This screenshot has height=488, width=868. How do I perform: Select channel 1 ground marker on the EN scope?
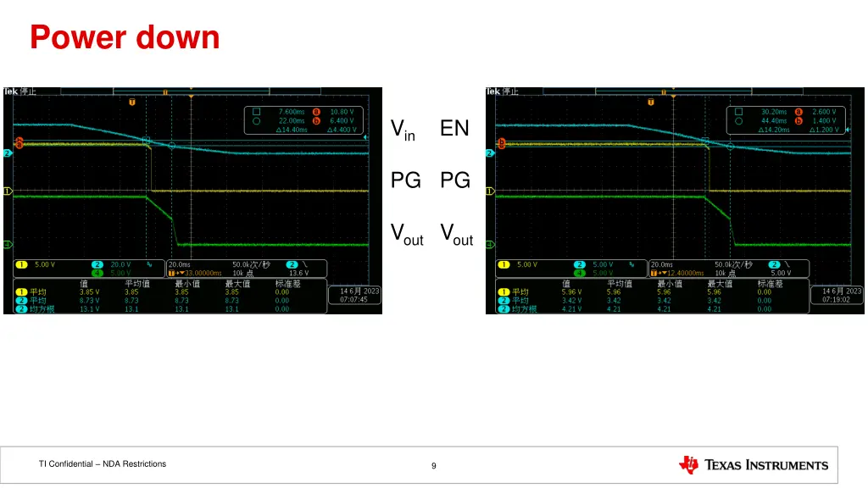click(x=490, y=191)
